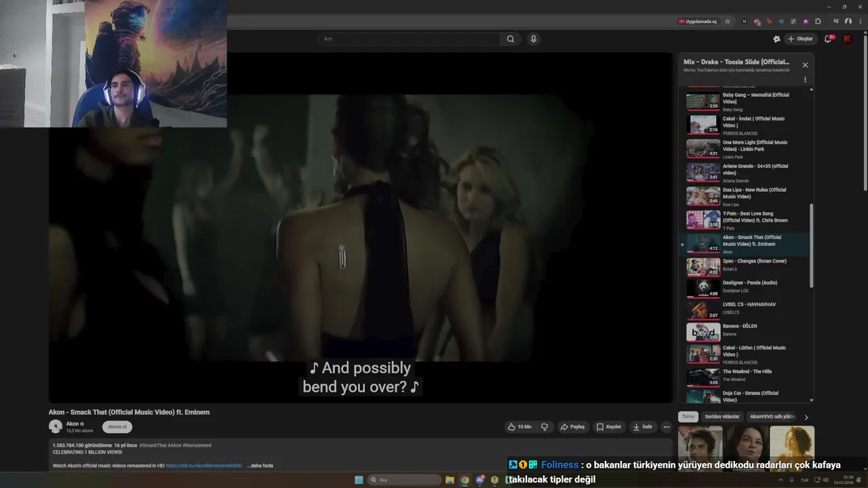Image resolution: width=868 pixels, height=488 pixels.
Task: Open the Mix playlist options menu
Action: [805, 79]
